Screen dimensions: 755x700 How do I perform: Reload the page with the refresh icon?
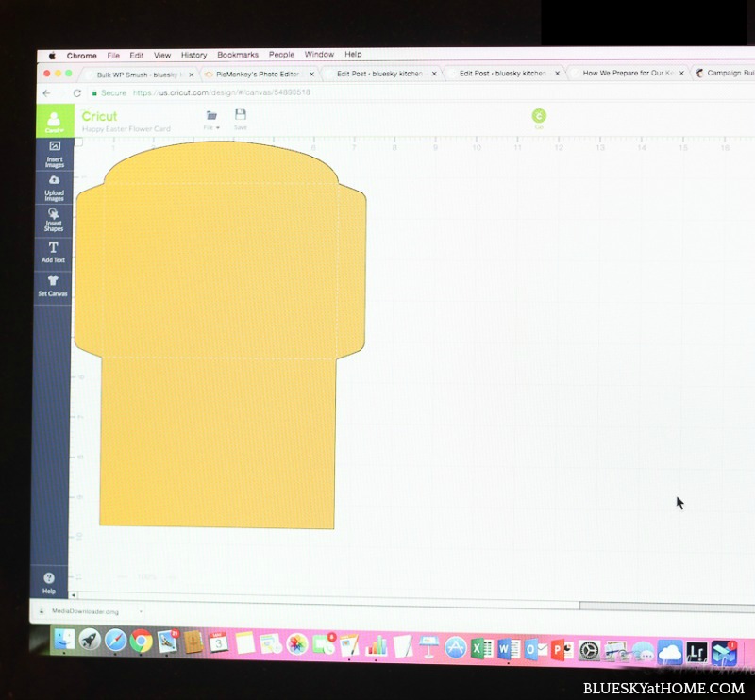(x=76, y=92)
